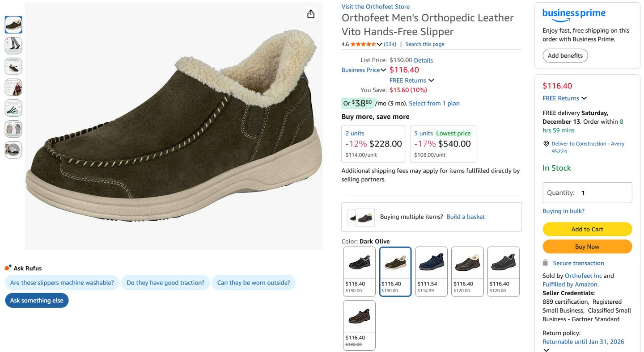
Task: Click the share icon on product image
Action: point(311,14)
